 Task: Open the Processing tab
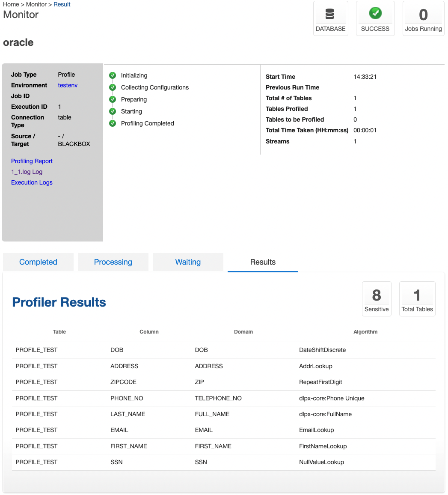pos(113,262)
